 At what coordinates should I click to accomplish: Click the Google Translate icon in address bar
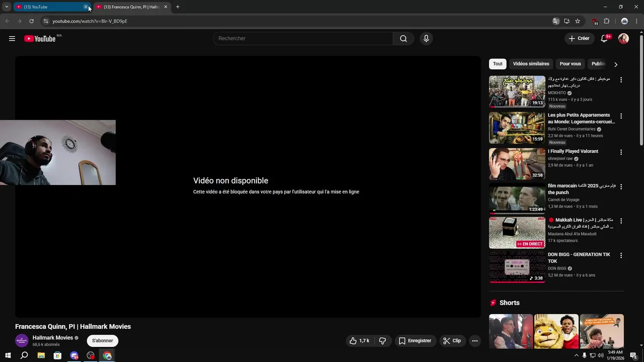pos(556,21)
